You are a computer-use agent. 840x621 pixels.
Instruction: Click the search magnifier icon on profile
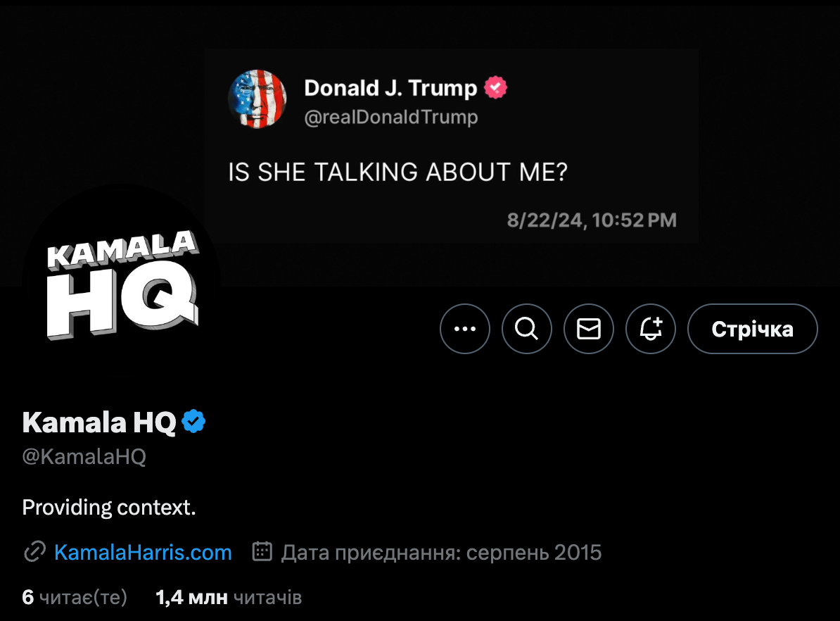click(526, 329)
